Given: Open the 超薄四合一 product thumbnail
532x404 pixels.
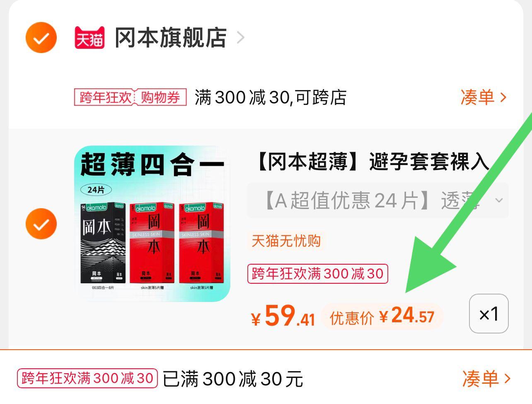Looking at the screenshot, I should [x=152, y=224].
